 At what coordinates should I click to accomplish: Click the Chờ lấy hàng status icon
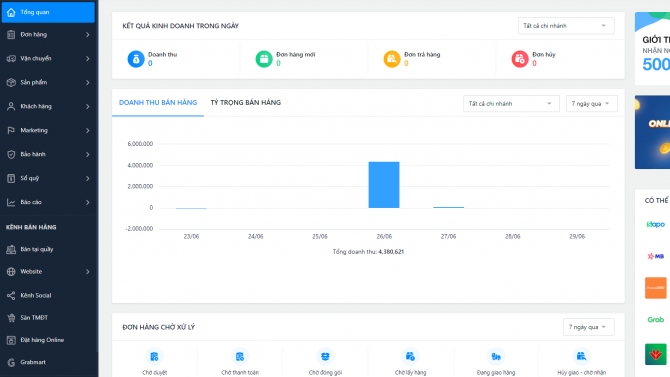(x=410, y=356)
